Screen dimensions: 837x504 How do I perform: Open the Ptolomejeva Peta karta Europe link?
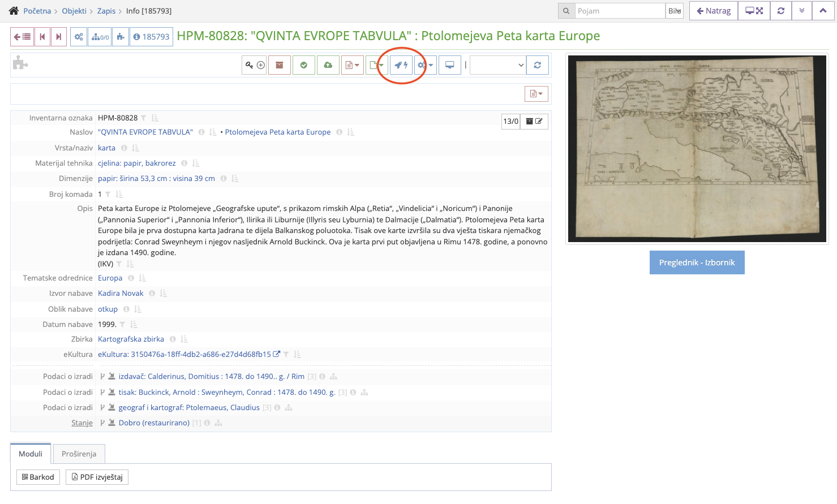tap(278, 132)
